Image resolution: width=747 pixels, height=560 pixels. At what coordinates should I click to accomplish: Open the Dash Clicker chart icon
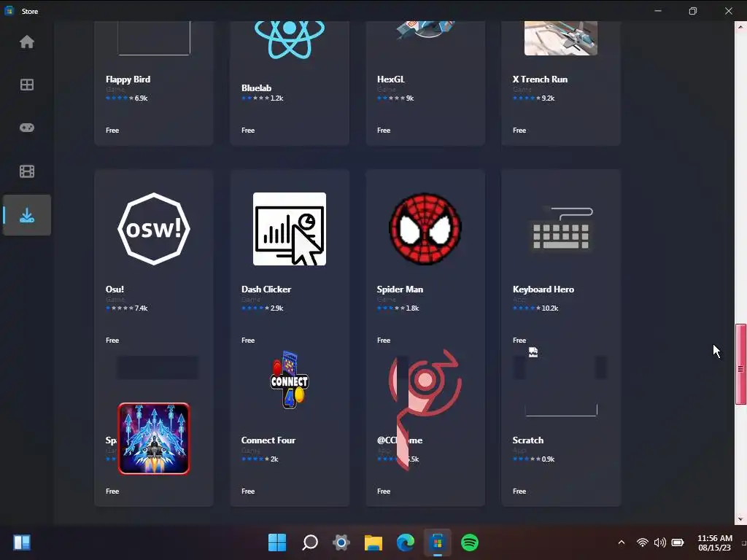tap(289, 229)
